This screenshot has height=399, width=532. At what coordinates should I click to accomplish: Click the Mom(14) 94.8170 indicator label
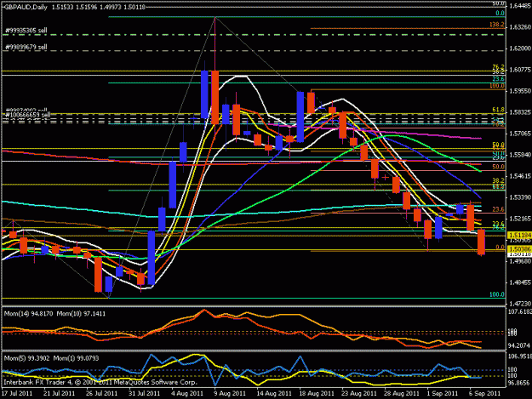(x=28, y=314)
